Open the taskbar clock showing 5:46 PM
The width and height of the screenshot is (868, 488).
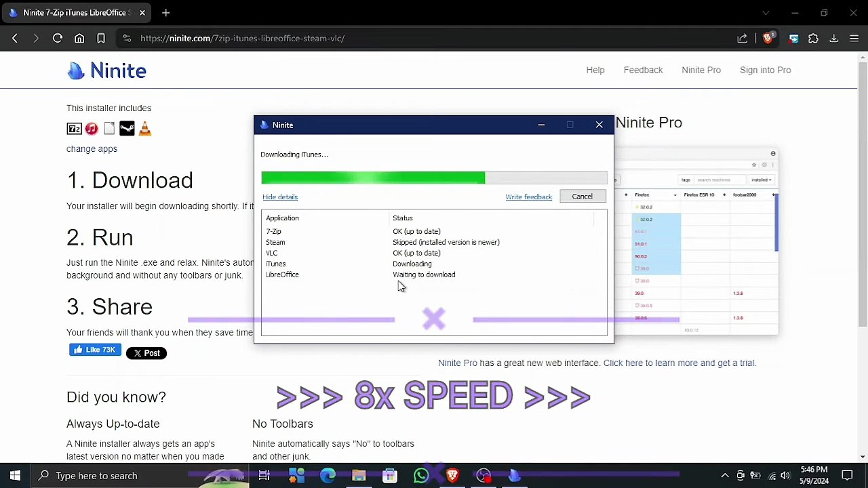pos(814,475)
